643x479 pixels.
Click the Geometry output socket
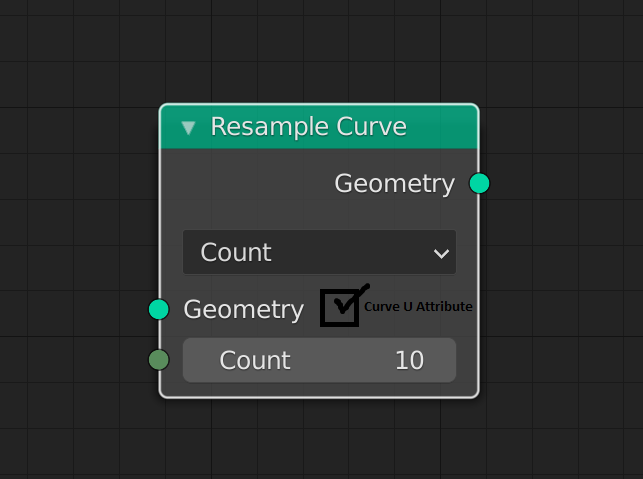pos(479,183)
